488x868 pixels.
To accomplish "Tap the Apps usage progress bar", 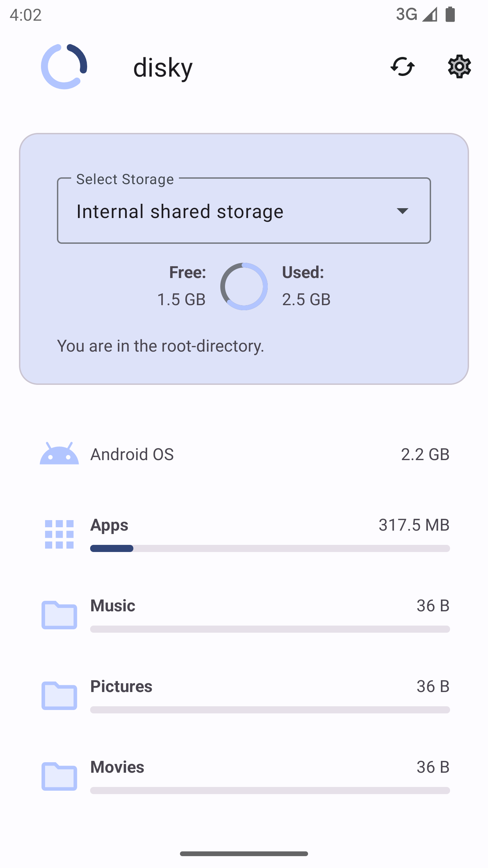I will [270, 548].
